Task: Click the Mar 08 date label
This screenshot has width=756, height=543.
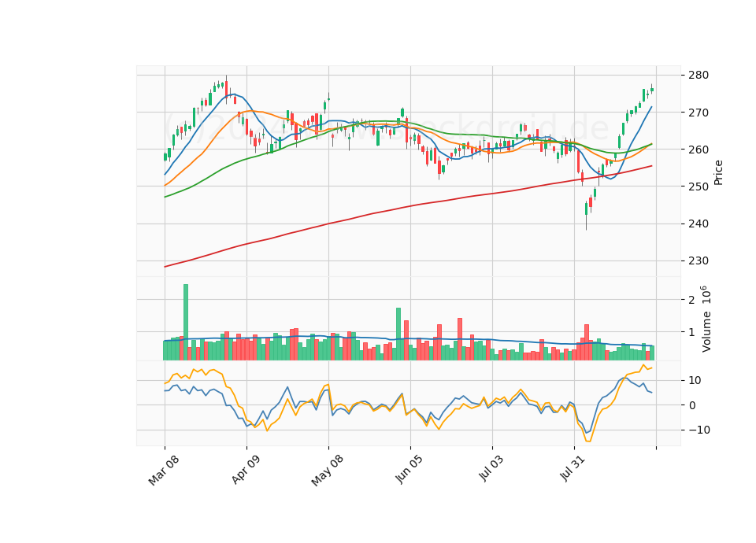Action: pyautogui.click(x=164, y=470)
